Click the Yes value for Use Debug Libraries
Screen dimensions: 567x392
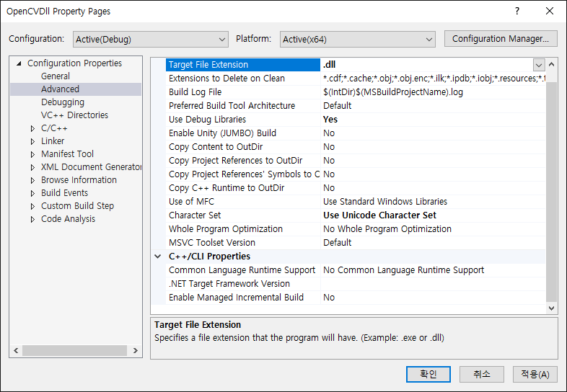click(x=330, y=120)
